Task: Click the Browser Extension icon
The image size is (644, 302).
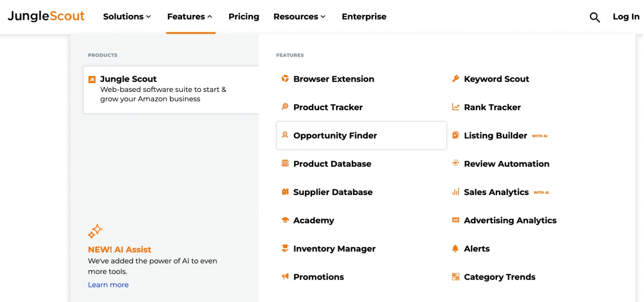Action: 285,78
